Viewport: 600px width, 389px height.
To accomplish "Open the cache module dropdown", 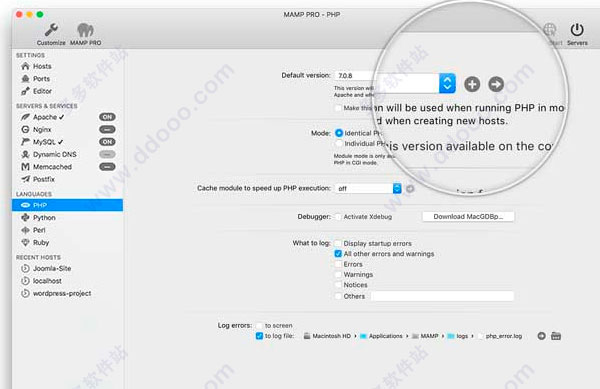I will click(x=368, y=189).
